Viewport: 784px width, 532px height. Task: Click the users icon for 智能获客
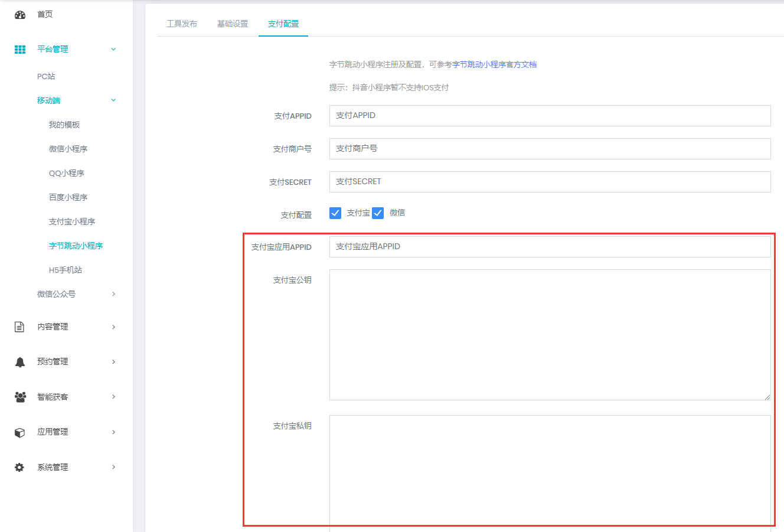(20, 397)
